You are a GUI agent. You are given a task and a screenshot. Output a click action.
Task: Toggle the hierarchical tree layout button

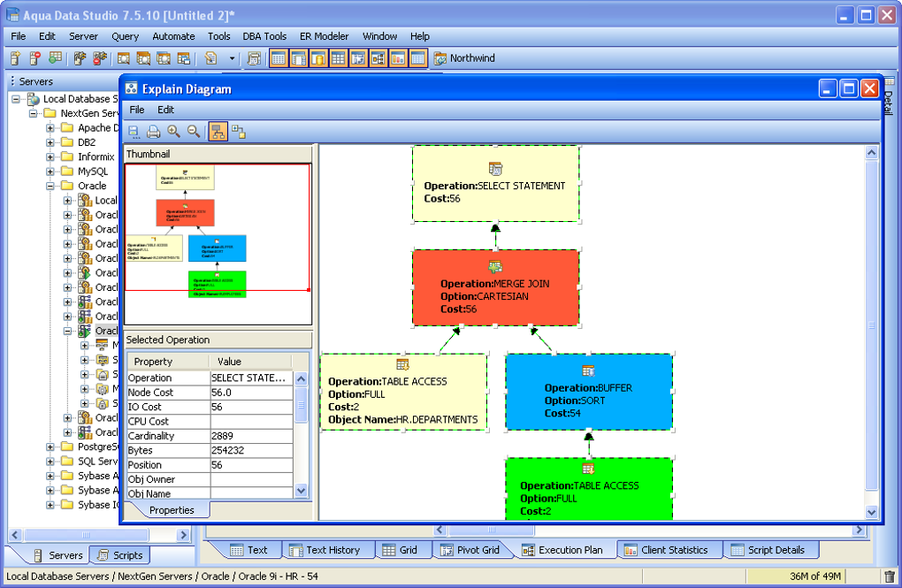218,132
